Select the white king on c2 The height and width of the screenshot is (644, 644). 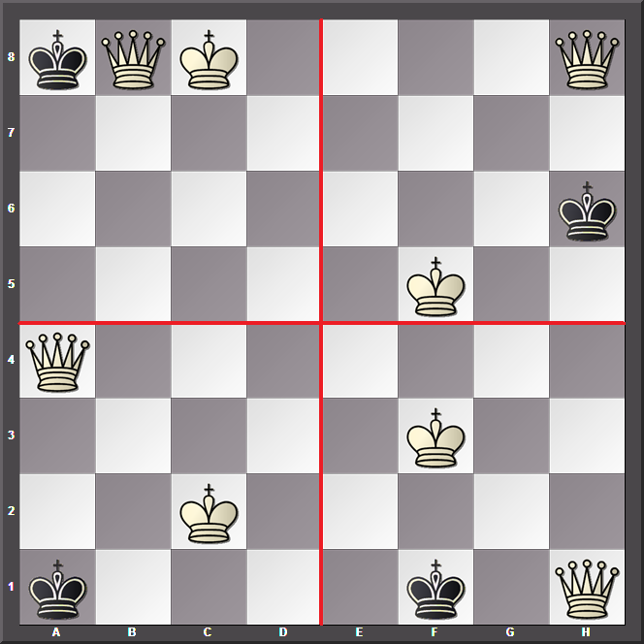coord(209,512)
